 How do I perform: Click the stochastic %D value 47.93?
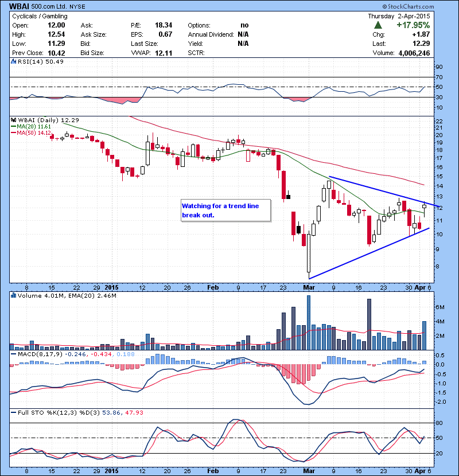click(x=134, y=412)
